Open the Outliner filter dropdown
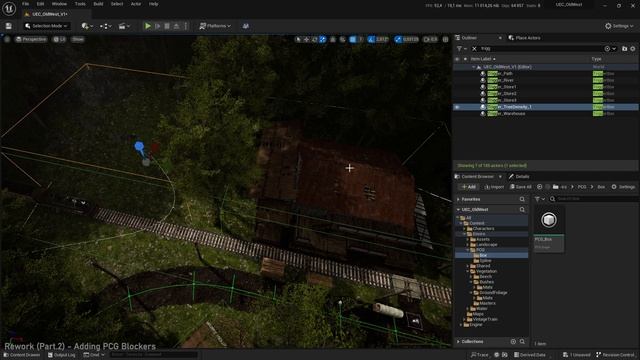Image resolution: width=640 pixels, height=360 pixels. pyautogui.click(x=462, y=49)
